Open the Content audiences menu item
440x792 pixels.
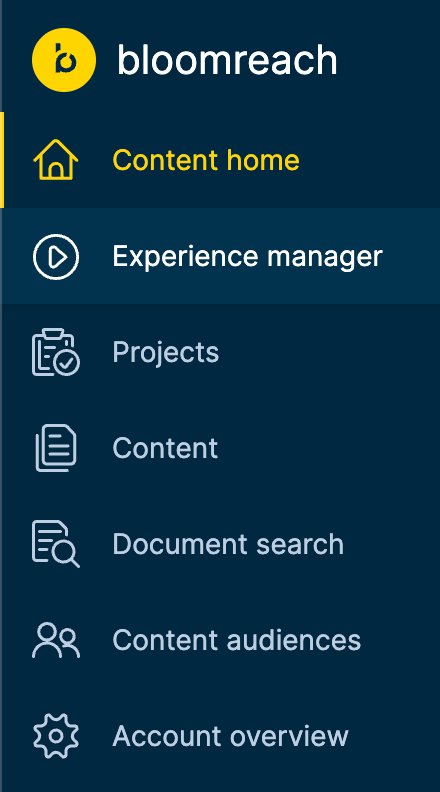pos(220,640)
